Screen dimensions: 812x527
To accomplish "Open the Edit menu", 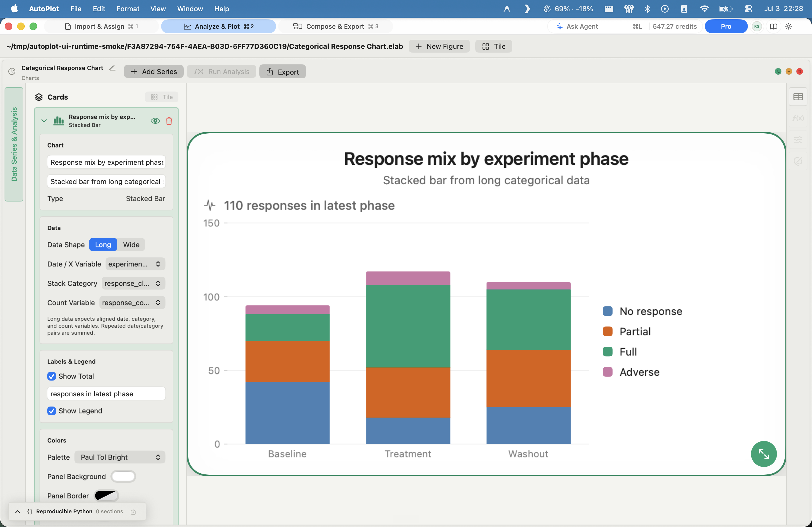I will click(99, 9).
